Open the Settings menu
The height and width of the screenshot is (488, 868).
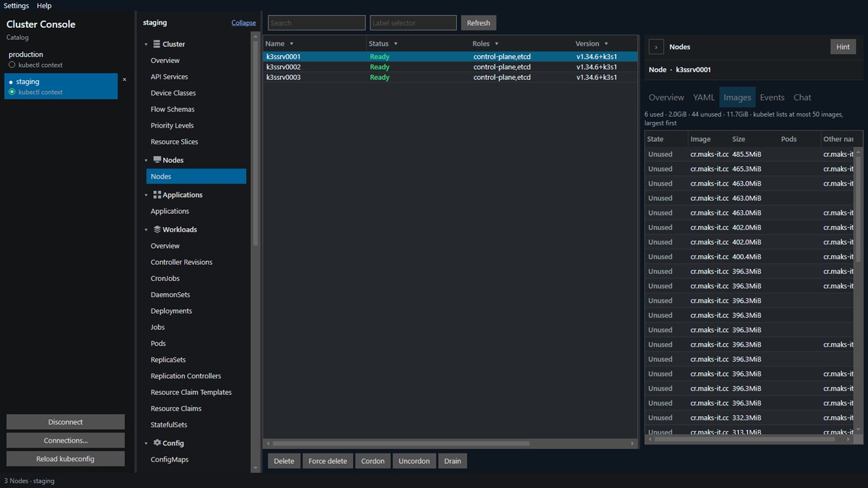coord(16,6)
